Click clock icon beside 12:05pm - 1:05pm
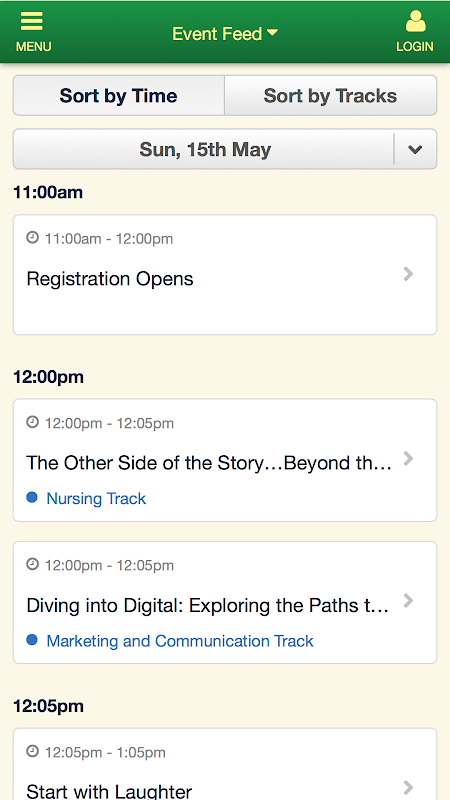Screen dimensions: 450x800 (33, 752)
